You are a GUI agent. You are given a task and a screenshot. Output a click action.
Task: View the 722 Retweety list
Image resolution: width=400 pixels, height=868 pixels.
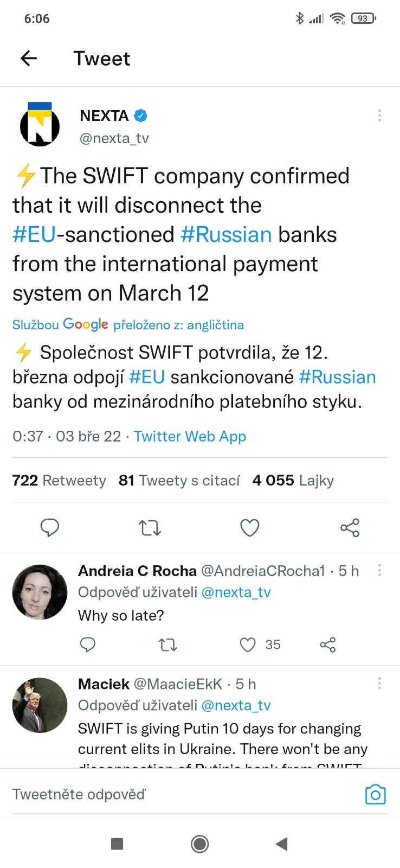tap(59, 480)
